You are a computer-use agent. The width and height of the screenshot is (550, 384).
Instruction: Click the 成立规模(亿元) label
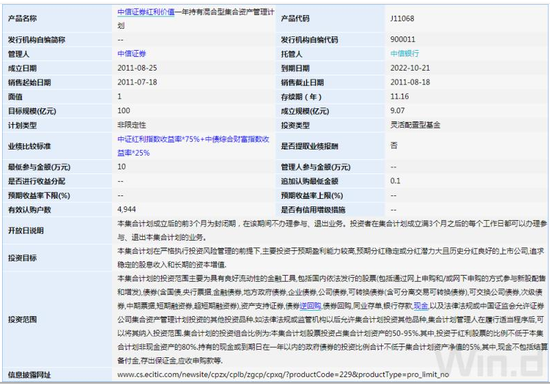click(305, 111)
